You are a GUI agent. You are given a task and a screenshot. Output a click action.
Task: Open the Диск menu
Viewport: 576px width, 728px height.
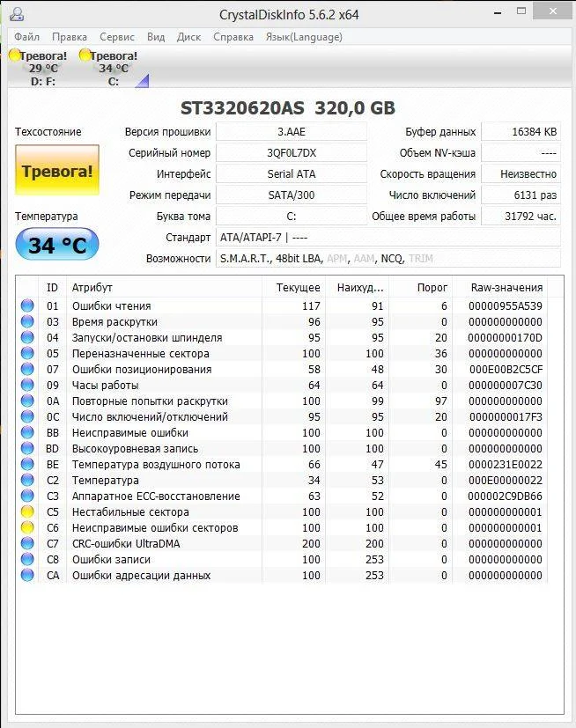(188, 37)
